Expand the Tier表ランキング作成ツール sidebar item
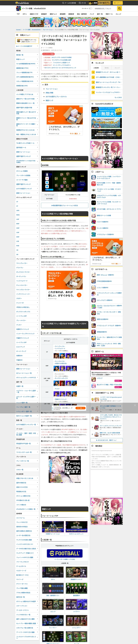The image size is (138, 644). [x=27, y=143]
